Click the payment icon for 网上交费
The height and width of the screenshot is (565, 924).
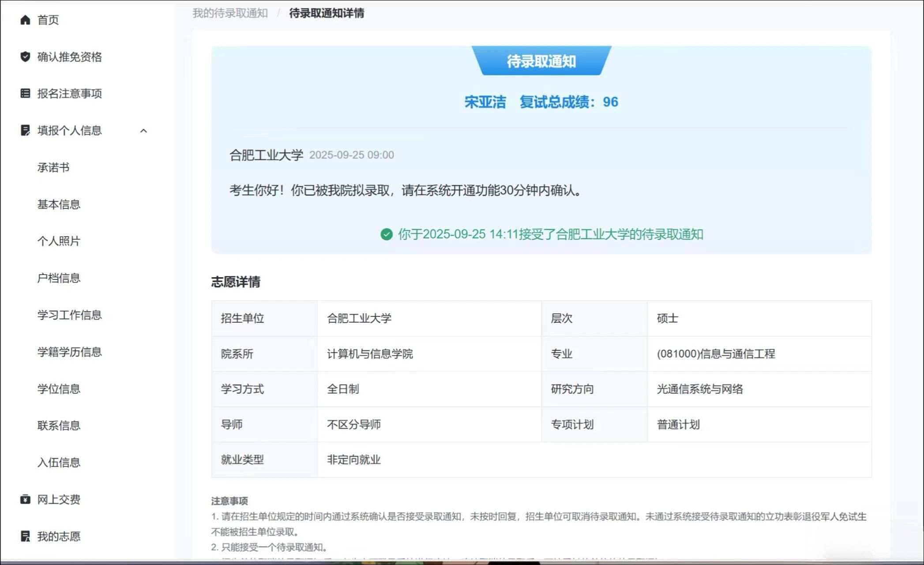pyautogui.click(x=25, y=499)
